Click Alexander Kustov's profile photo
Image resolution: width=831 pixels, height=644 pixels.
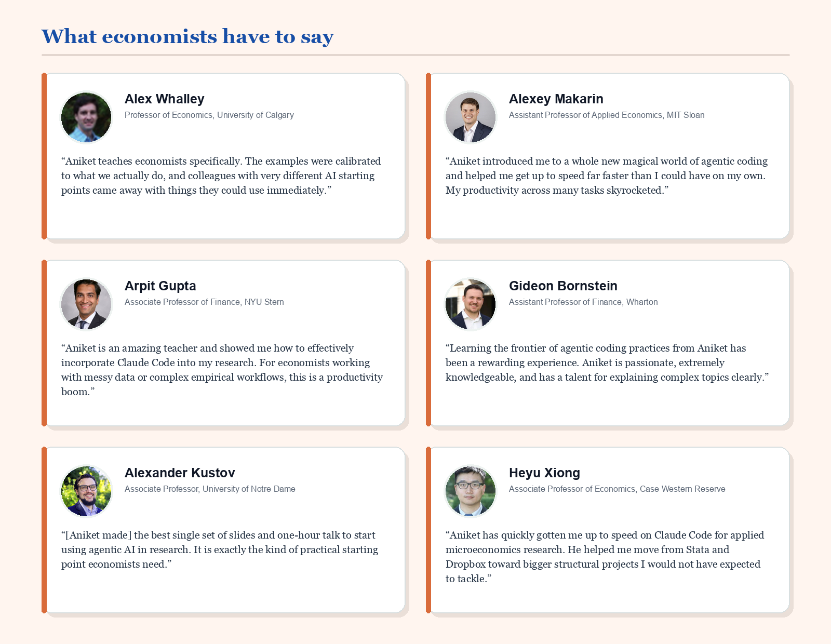[x=86, y=491]
